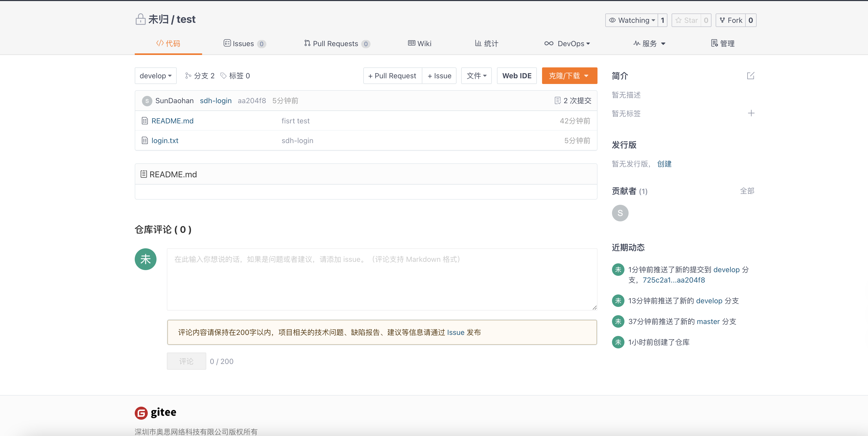This screenshot has height=436, width=868.
Task: Star the repository
Action: click(x=686, y=20)
